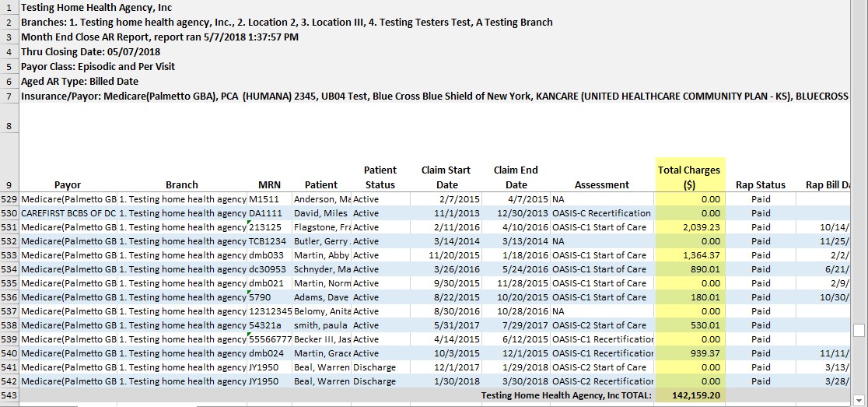The image size is (868, 407).
Task: Click patient cell Belomy, Anita
Action: coord(322,311)
